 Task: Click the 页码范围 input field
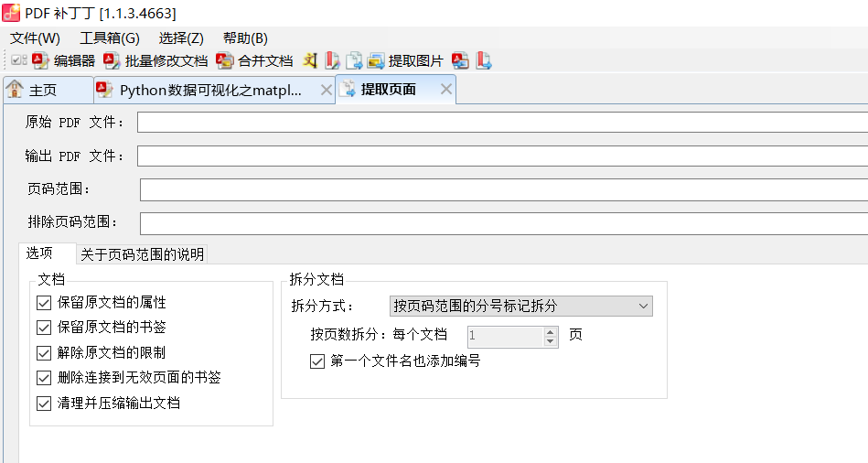(504, 189)
